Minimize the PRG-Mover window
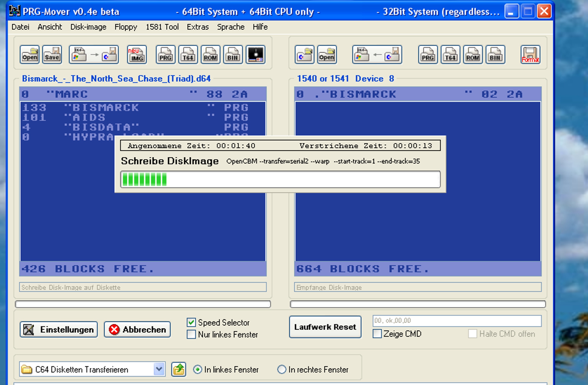588x385 pixels. pyautogui.click(x=511, y=11)
